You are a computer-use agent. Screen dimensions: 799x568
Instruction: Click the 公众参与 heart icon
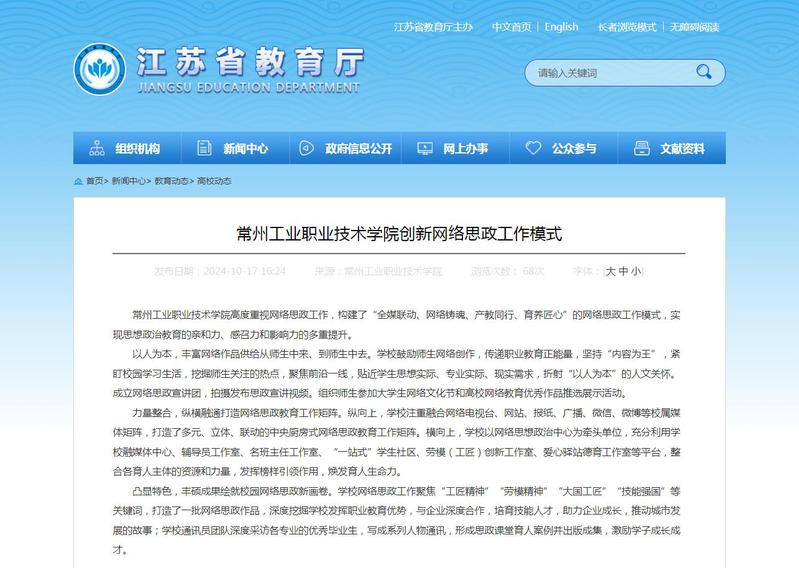point(532,149)
